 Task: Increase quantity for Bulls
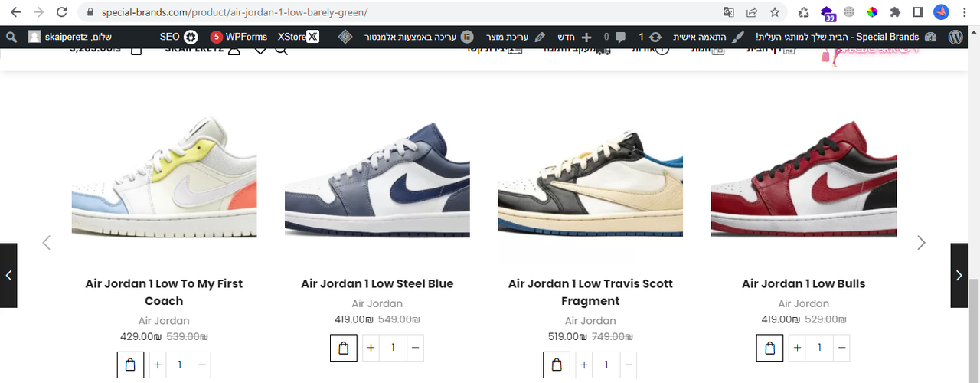coord(797,348)
